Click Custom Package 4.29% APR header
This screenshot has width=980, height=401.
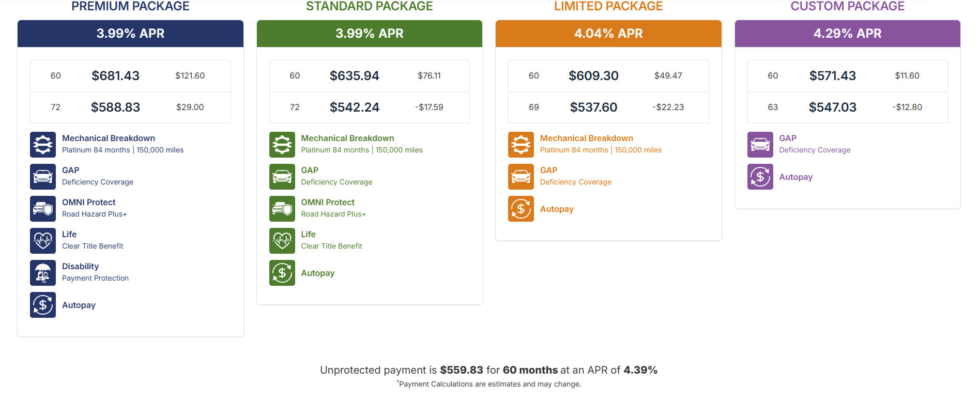click(x=848, y=34)
